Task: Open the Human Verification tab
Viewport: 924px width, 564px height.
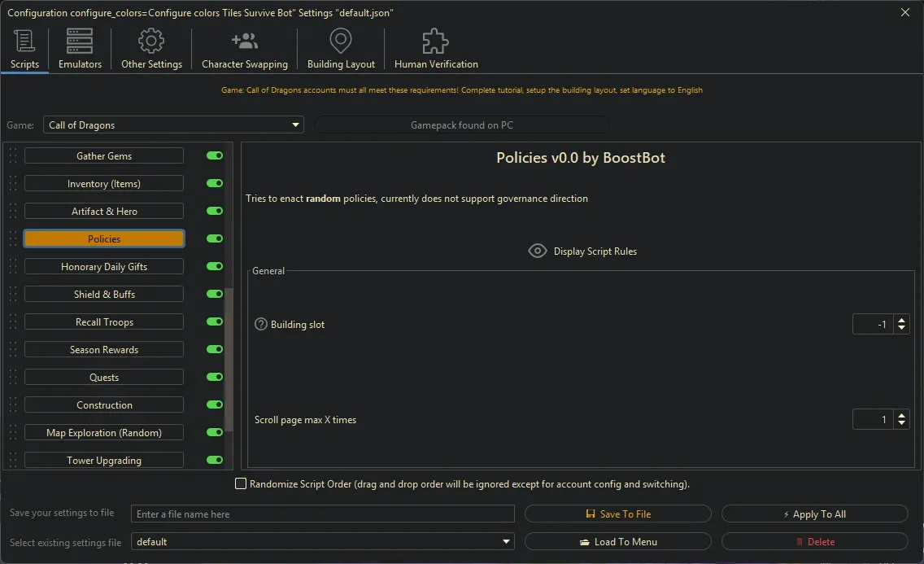Action: coord(434,40)
